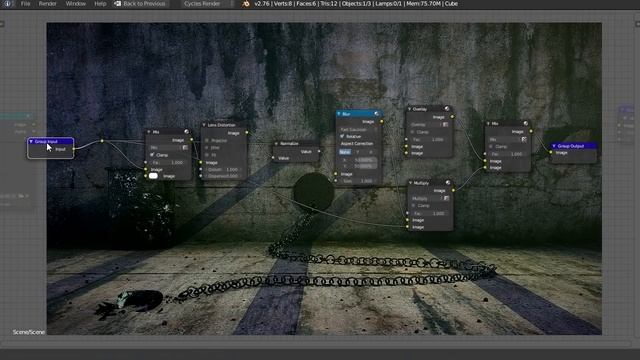Click Multiply node's Image output socket
Image resolution: width=640 pixels, height=360 pixels.
point(453,191)
